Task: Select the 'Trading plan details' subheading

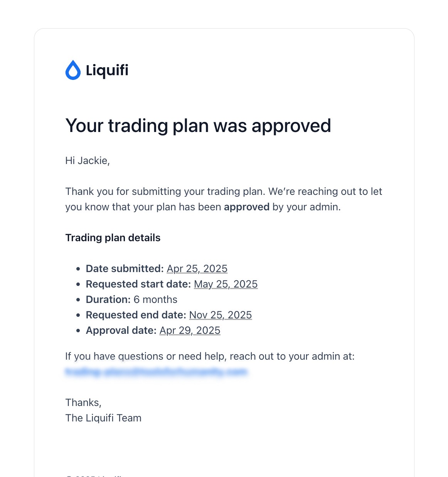Action: pos(113,238)
